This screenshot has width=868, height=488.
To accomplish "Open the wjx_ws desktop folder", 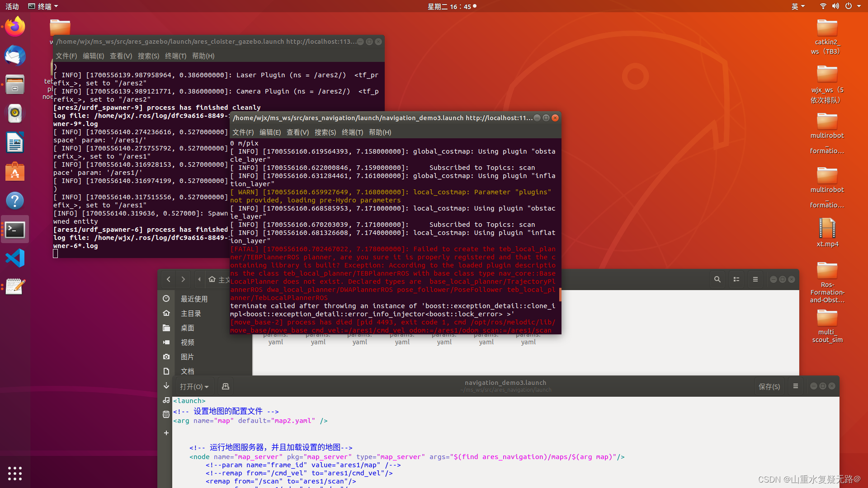I will (827, 84).
